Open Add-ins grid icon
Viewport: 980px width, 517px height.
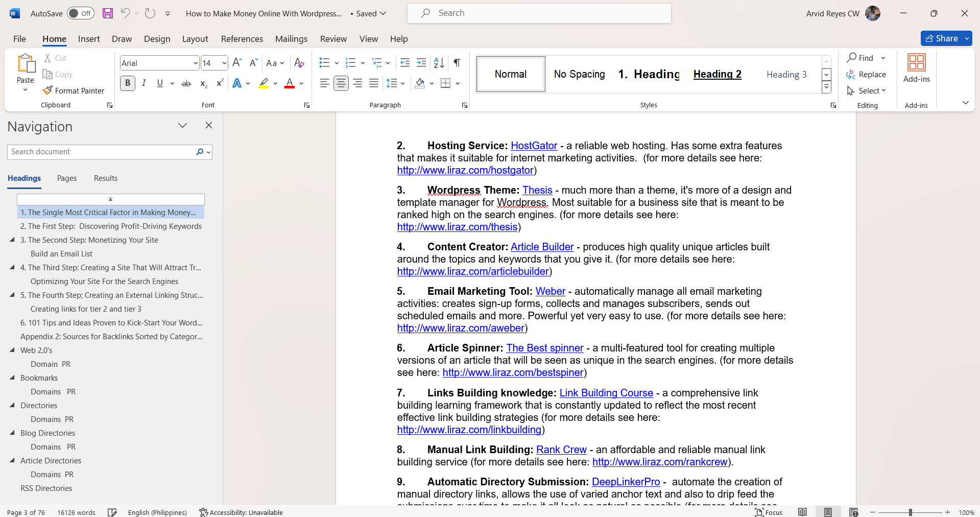[x=916, y=62]
